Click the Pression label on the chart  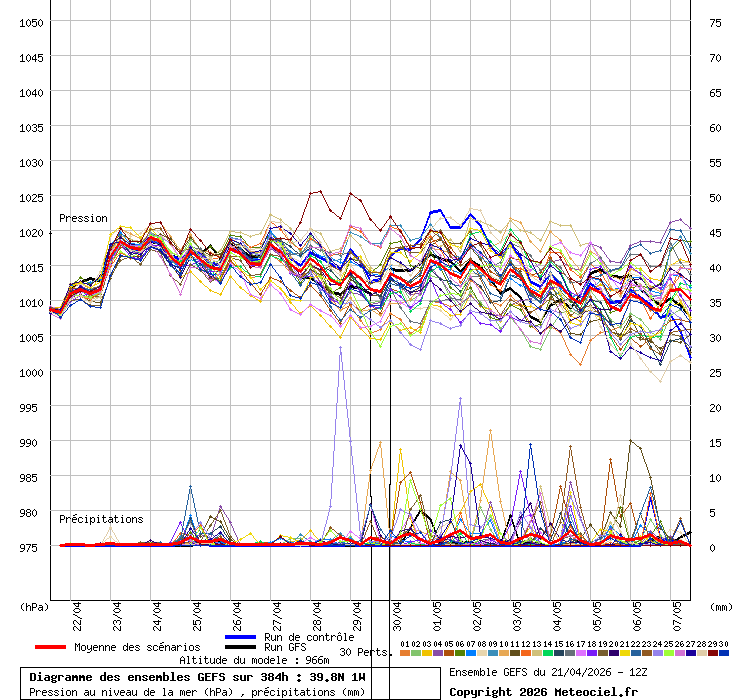(x=83, y=218)
